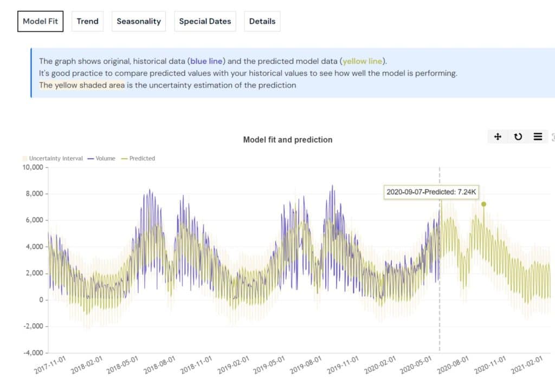Click the 'blue line' text in info box

tap(208, 61)
